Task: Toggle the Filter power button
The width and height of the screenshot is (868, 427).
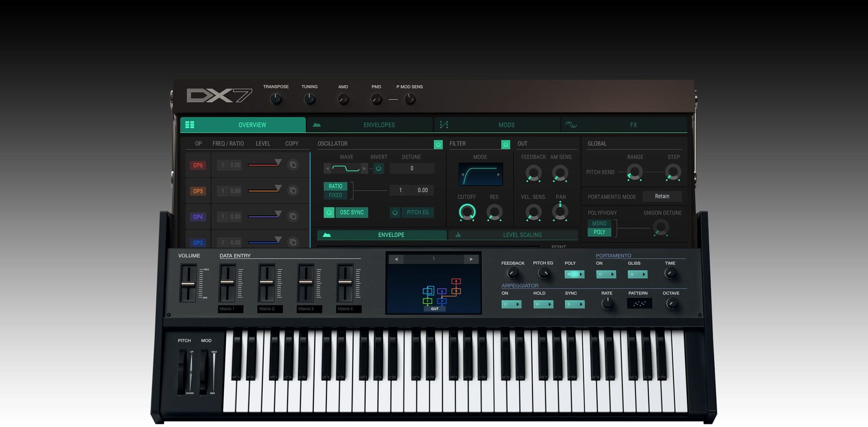Action: click(x=505, y=144)
